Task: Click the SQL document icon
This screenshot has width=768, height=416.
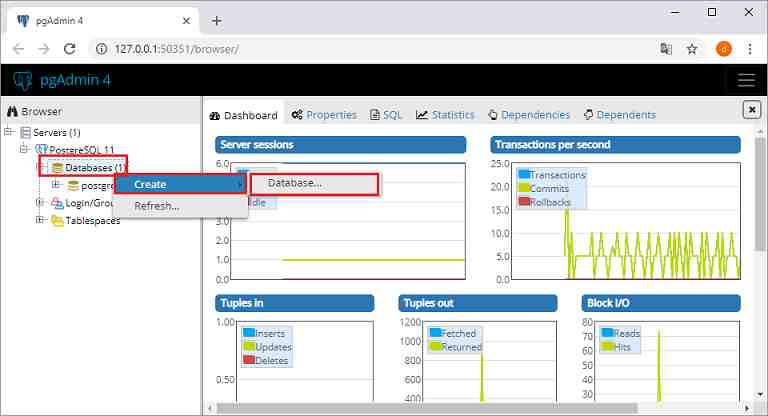Action: [375, 115]
